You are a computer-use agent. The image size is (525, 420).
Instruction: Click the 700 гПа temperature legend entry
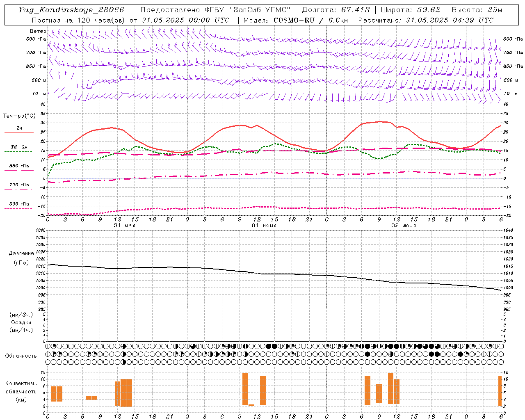click(19, 185)
